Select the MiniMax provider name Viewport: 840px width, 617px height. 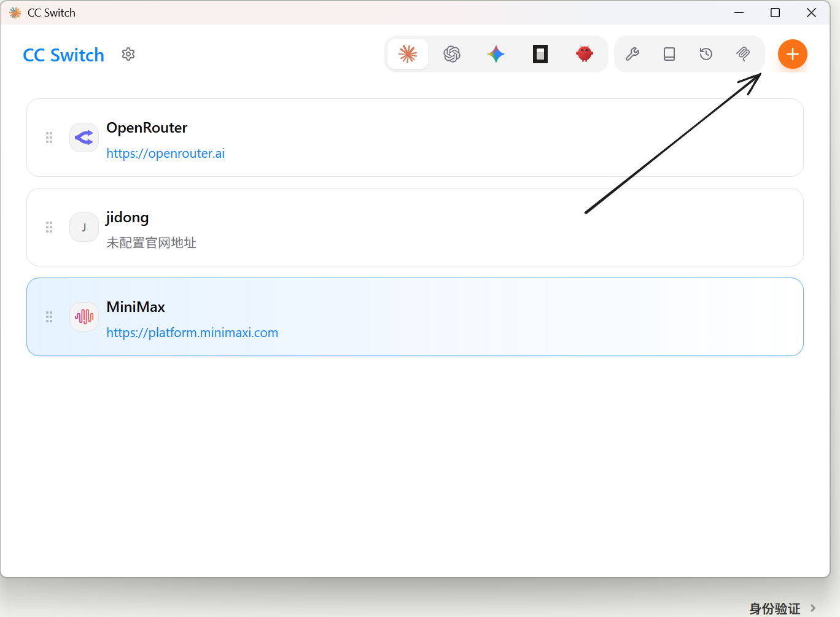pyautogui.click(x=136, y=307)
